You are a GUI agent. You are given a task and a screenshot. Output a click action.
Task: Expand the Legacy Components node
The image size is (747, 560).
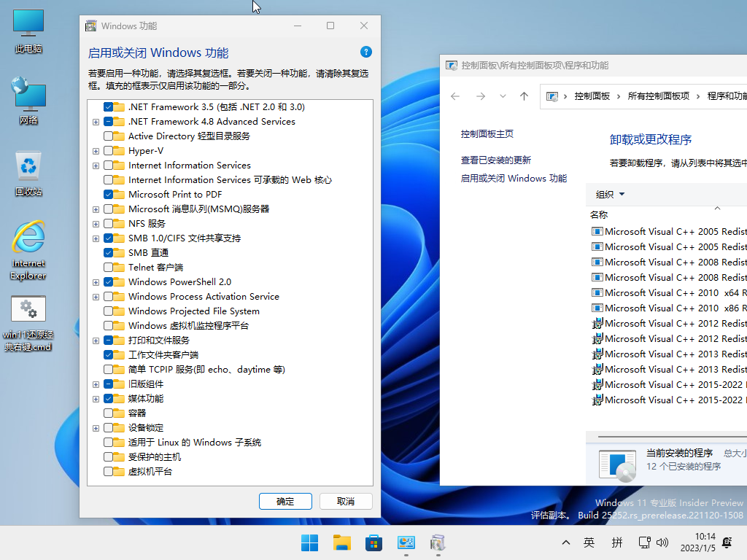[x=96, y=384]
